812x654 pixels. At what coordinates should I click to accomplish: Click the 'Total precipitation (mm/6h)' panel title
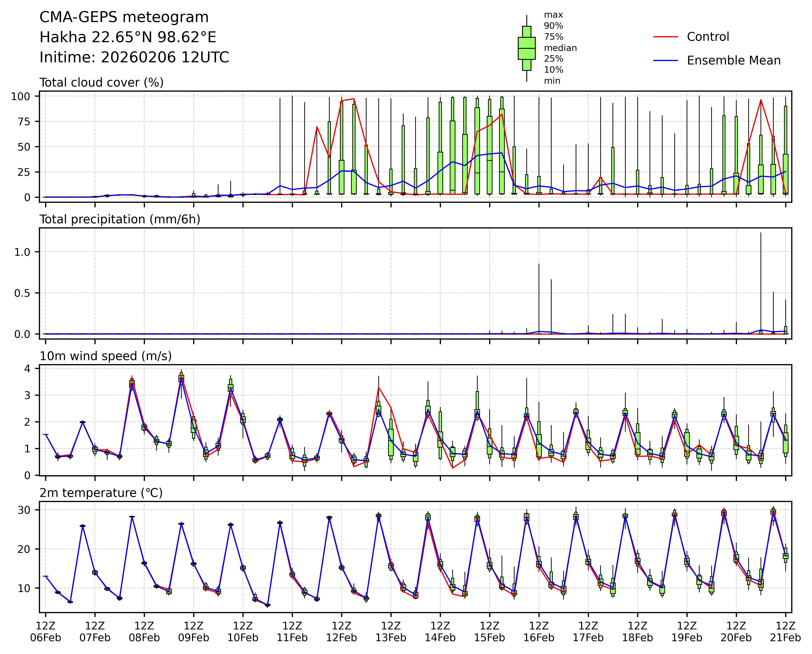point(120,219)
